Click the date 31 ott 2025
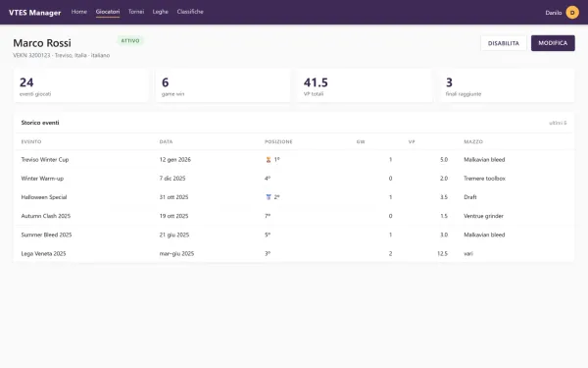 [174, 197]
